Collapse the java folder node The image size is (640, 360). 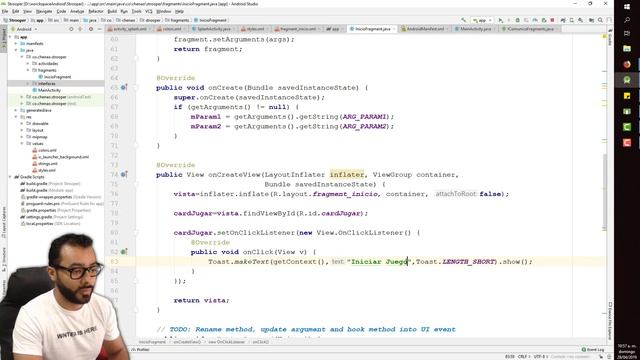pyautogui.click(x=16, y=50)
